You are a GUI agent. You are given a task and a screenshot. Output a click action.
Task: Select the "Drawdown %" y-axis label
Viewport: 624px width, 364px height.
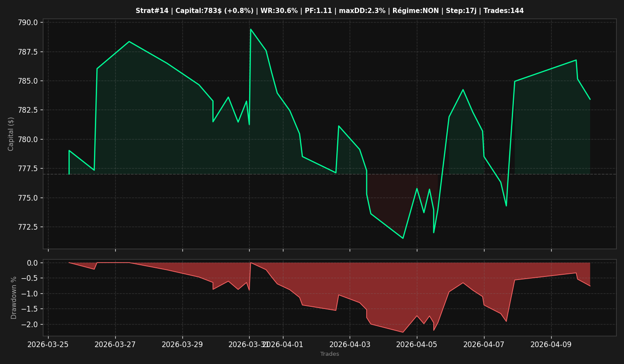[14, 298]
